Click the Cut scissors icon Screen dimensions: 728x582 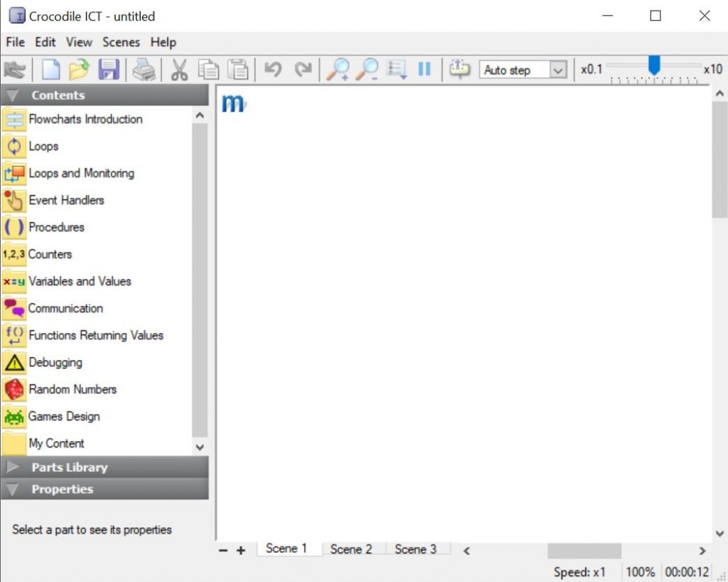pyautogui.click(x=179, y=70)
